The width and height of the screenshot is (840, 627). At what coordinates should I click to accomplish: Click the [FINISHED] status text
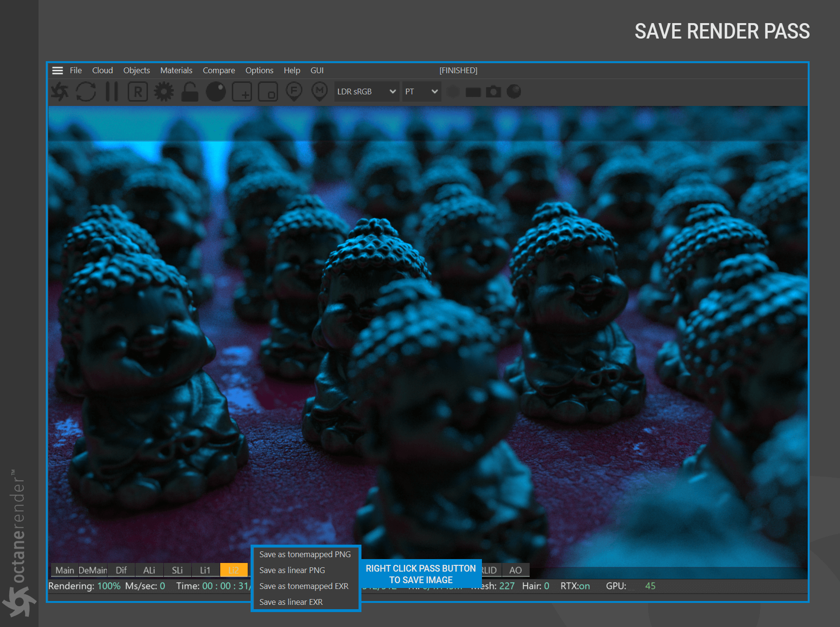[458, 70]
